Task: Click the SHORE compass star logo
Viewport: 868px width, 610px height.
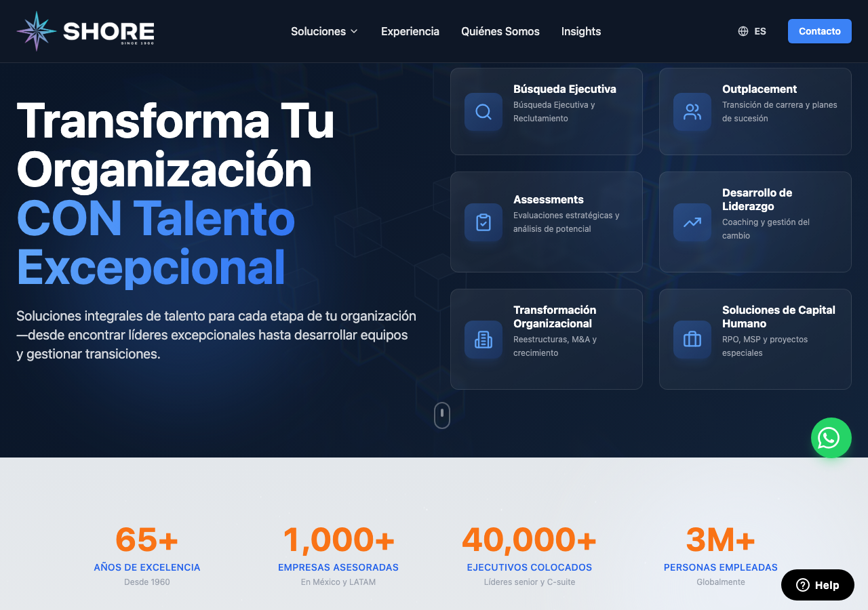Action: point(36,31)
